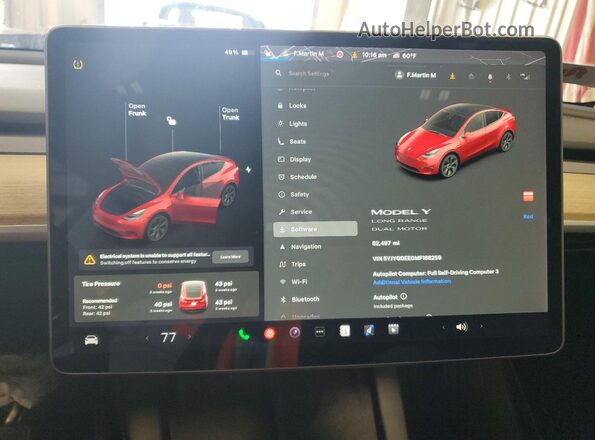Tap the LTE signal strength icon
The width and height of the screenshot is (595, 440).
[x=525, y=77]
